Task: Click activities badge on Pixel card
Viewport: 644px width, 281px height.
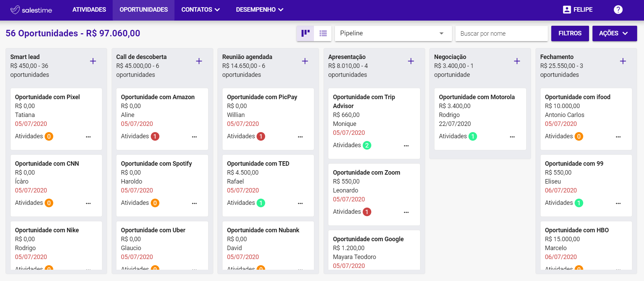Action: click(49, 137)
